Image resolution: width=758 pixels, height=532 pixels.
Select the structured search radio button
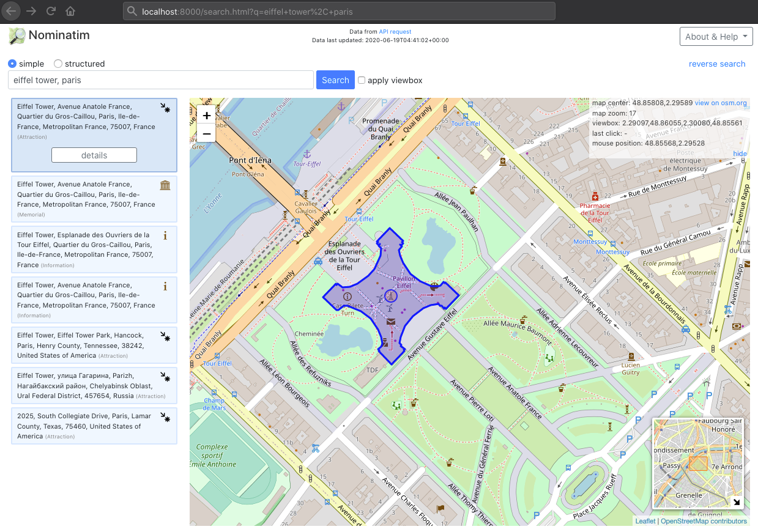[x=58, y=64]
